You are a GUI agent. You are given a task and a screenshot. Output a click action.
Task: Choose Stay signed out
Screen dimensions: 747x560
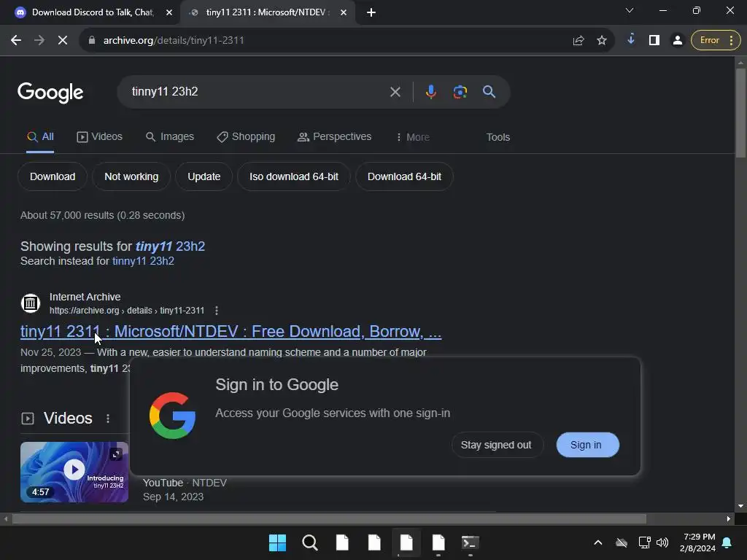[x=496, y=445]
